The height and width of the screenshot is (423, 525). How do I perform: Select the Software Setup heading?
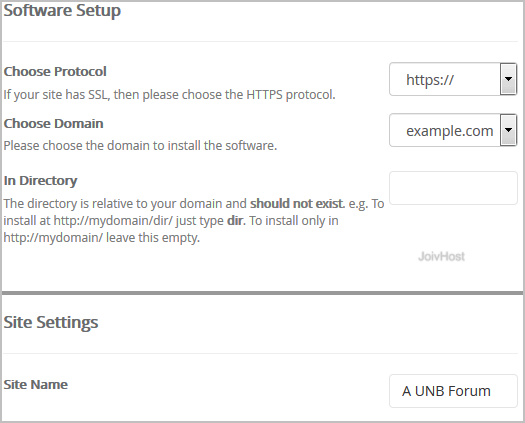click(x=62, y=10)
